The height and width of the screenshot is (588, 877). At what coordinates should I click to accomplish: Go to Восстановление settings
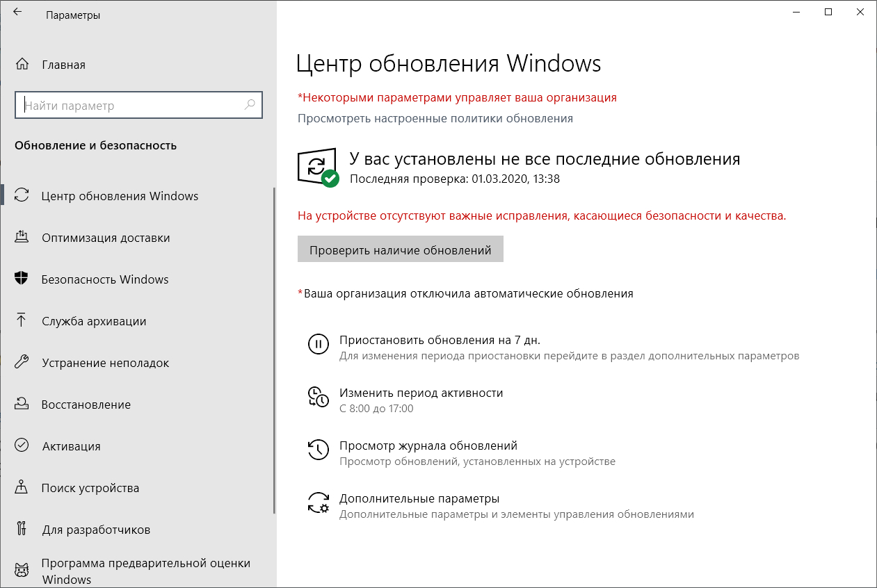click(86, 405)
